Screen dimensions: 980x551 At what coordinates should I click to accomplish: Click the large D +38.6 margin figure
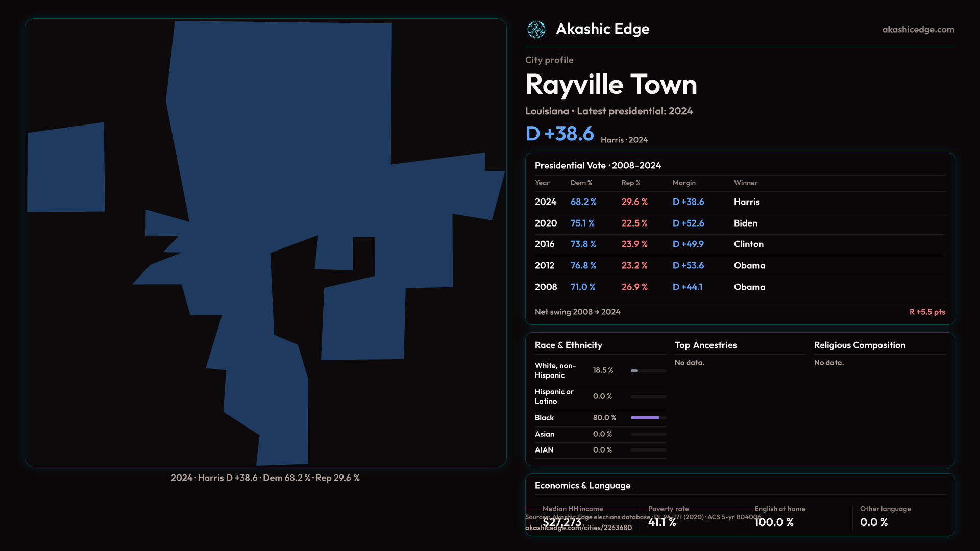tap(559, 134)
